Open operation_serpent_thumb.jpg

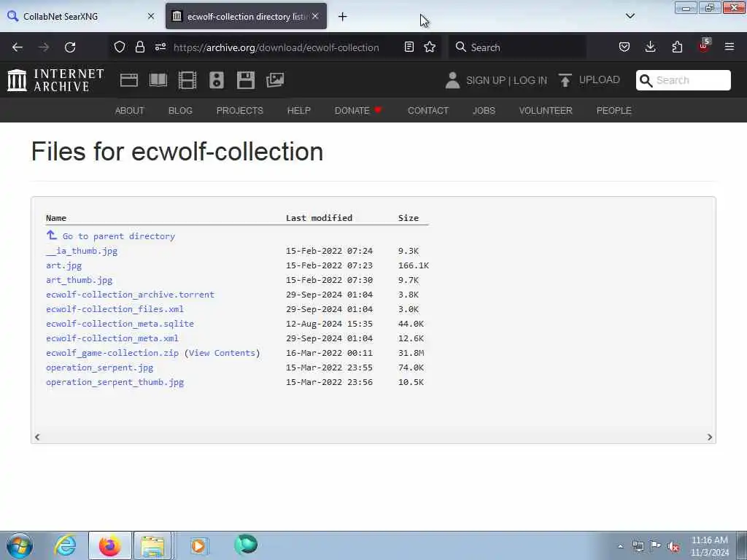coord(115,382)
